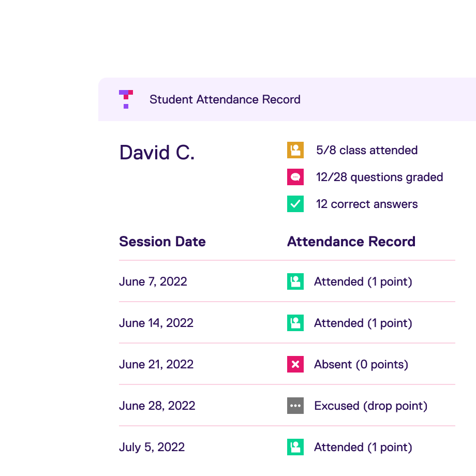Click the orange class attended badge icon
476x476 pixels.
click(x=295, y=150)
